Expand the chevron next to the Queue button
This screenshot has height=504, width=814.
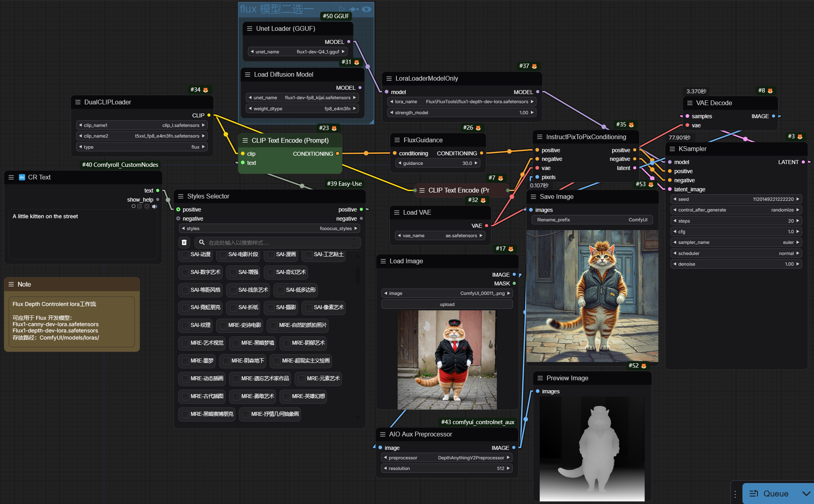[x=806, y=493]
